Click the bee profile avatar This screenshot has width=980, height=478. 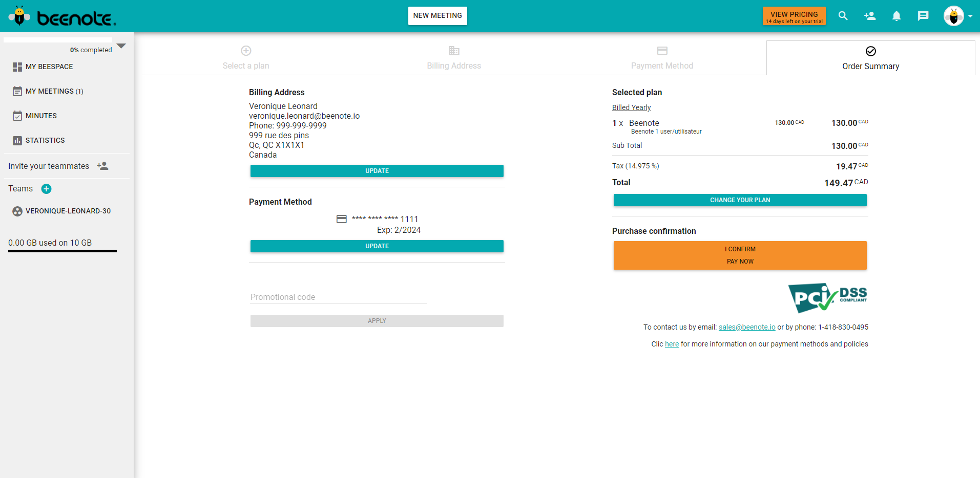coord(954,16)
